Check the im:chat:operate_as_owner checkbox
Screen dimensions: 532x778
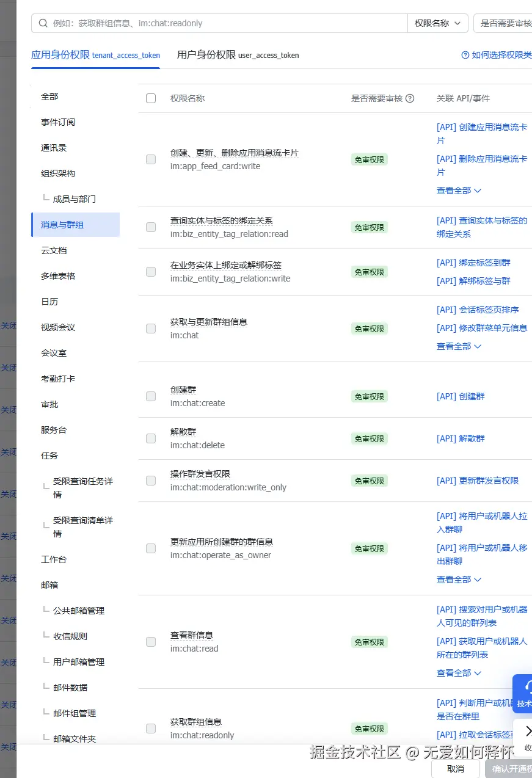click(x=151, y=548)
